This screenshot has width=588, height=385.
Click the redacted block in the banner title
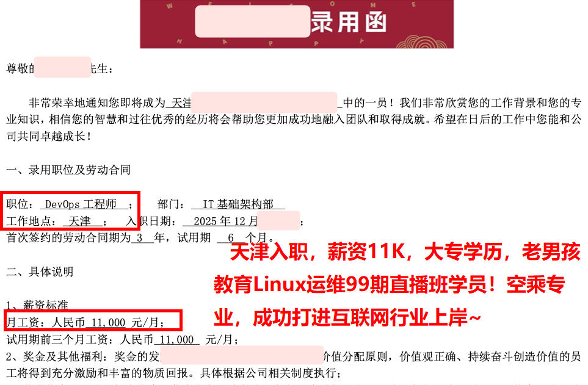pos(253,21)
